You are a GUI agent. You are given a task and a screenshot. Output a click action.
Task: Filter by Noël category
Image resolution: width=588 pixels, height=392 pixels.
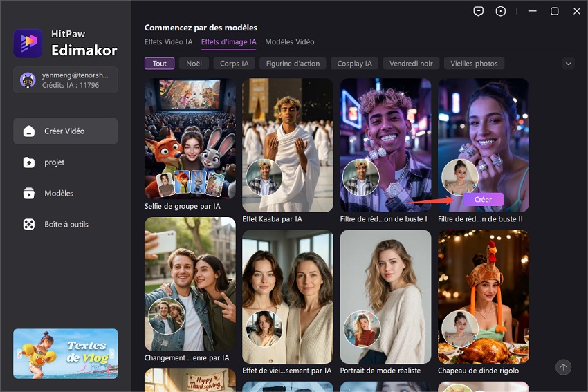point(194,64)
